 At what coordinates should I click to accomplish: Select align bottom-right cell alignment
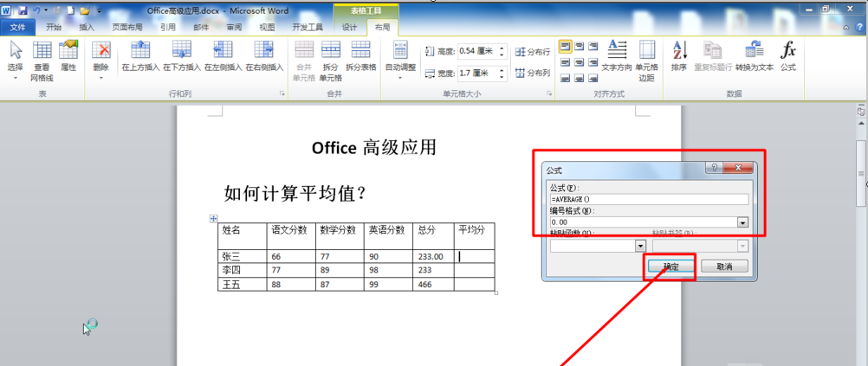coord(593,77)
